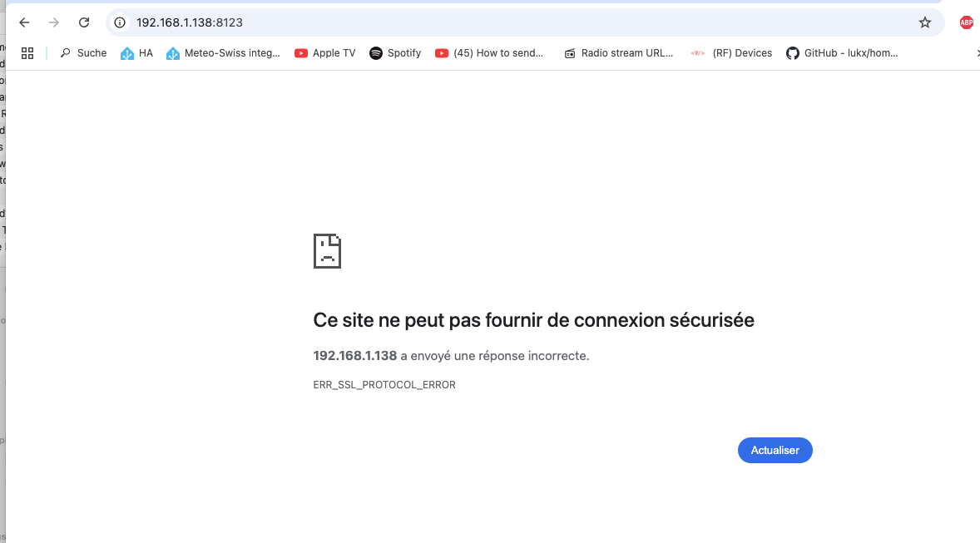This screenshot has width=980, height=543.
Task: Open the Apple TV bookmark
Action: pos(324,53)
